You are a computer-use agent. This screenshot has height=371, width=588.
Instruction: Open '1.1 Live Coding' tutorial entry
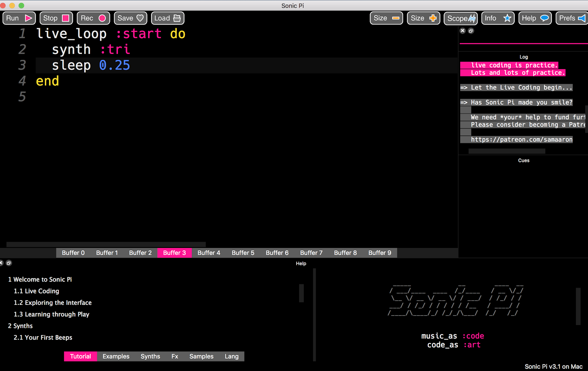(x=36, y=291)
